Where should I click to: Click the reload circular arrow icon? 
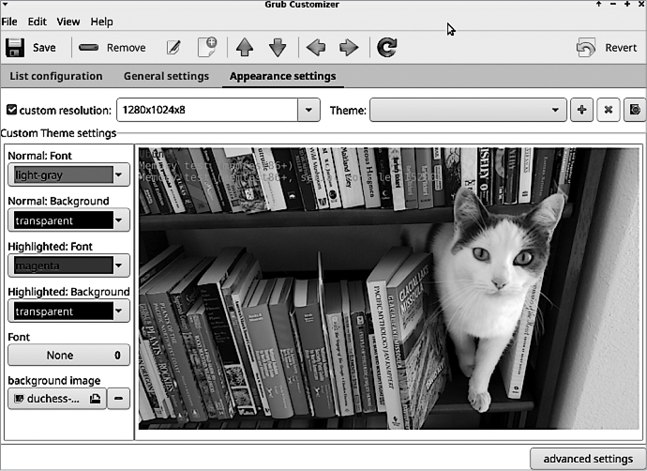pos(387,47)
